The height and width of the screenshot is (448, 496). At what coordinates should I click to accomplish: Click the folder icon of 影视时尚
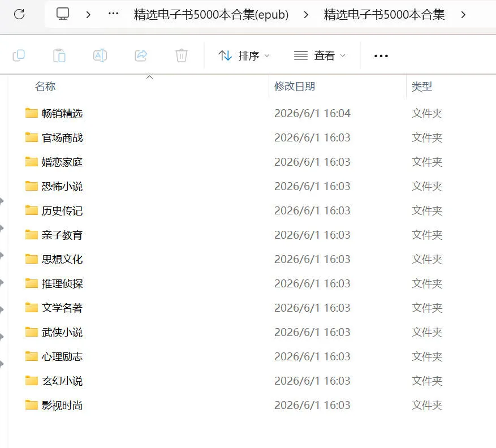pyautogui.click(x=32, y=404)
